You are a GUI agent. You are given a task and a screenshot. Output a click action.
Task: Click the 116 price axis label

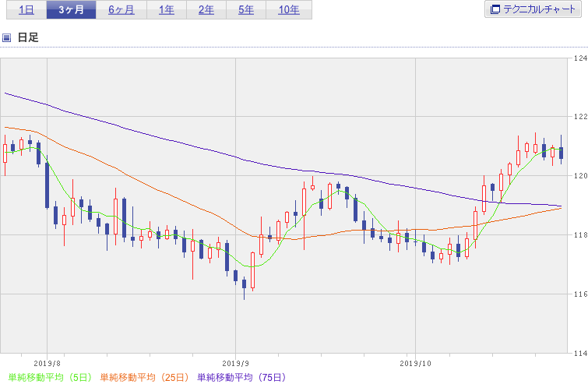(580, 294)
